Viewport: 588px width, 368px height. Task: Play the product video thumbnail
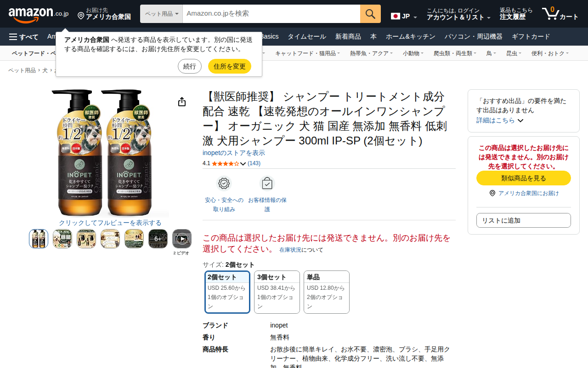tap(182, 239)
